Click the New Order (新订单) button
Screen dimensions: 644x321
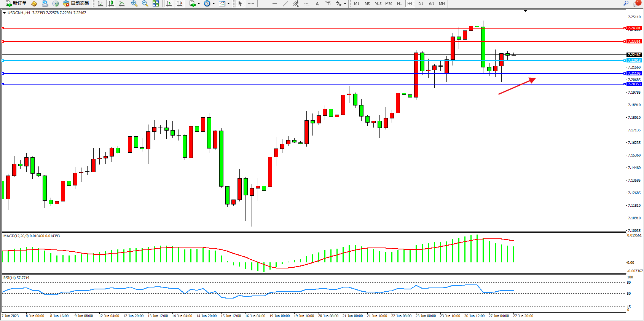coord(16,3)
